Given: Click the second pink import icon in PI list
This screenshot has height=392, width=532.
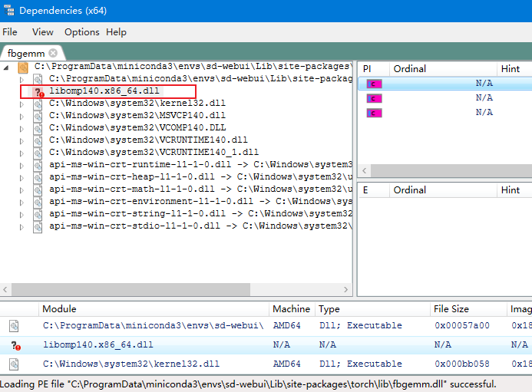Looking at the screenshot, I should (x=374, y=98).
